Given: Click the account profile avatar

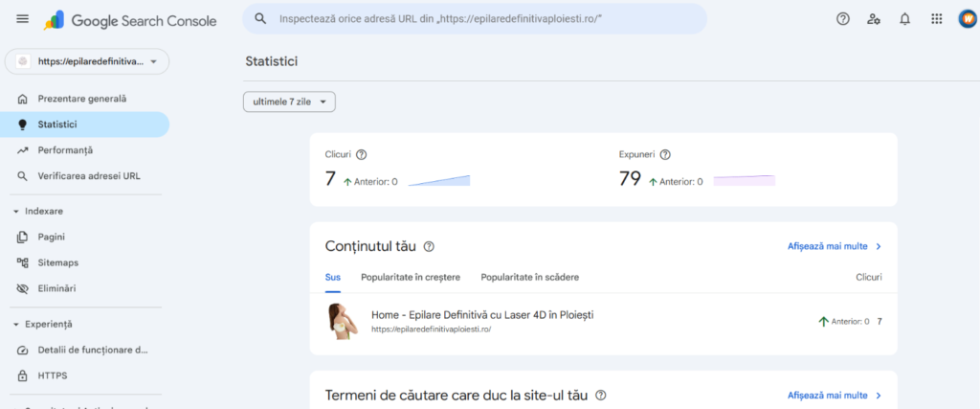Looking at the screenshot, I should point(967,19).
